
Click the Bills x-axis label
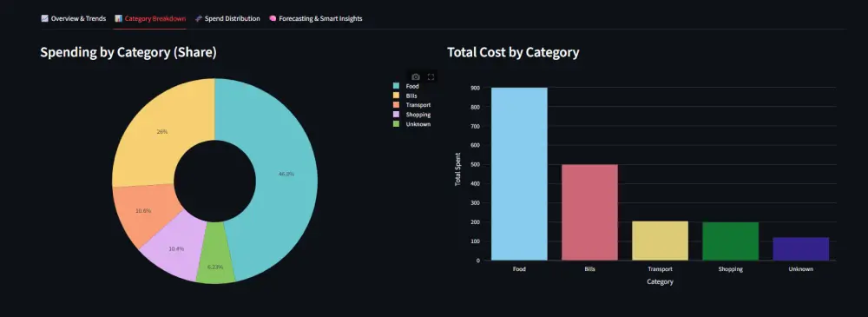589,269
